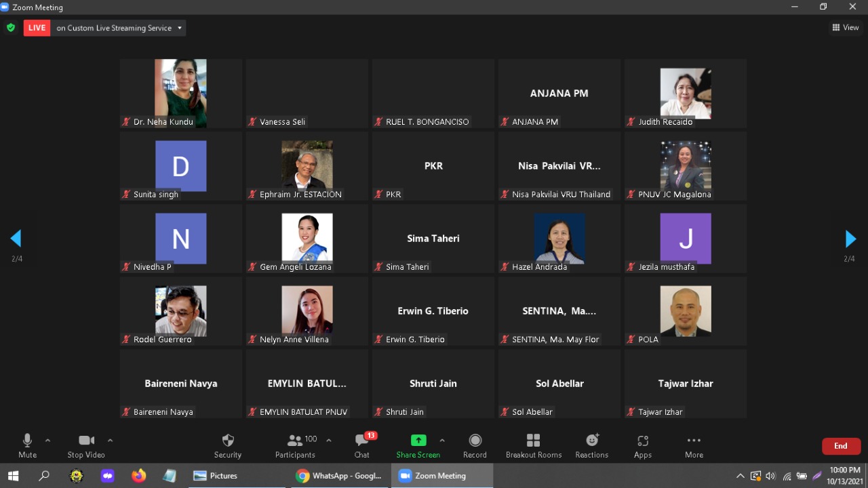Screen dimensions: 868x488
Task: Click the Baireneni Navya tile name
Action: coord(181,384)
